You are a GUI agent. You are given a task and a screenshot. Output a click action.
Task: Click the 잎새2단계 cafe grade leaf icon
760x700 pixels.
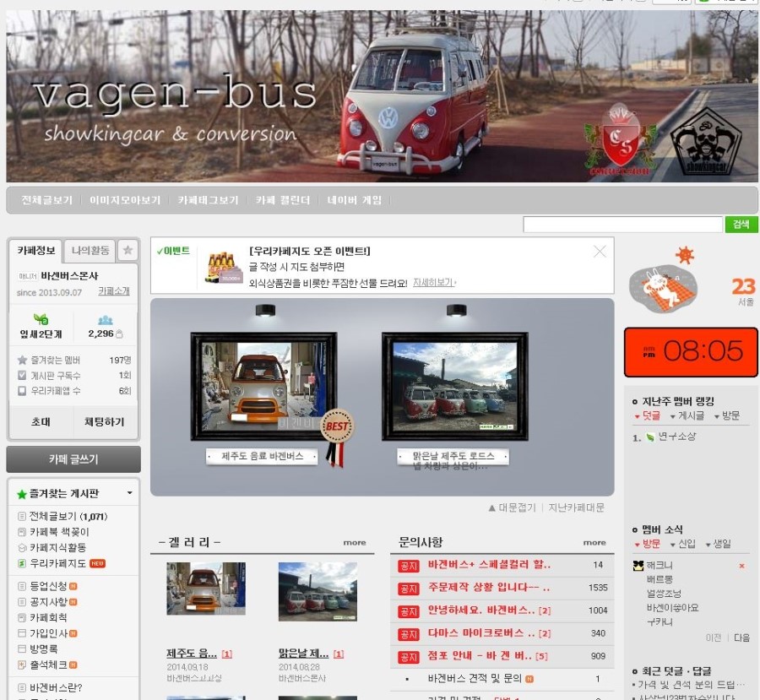click(41, 319)
